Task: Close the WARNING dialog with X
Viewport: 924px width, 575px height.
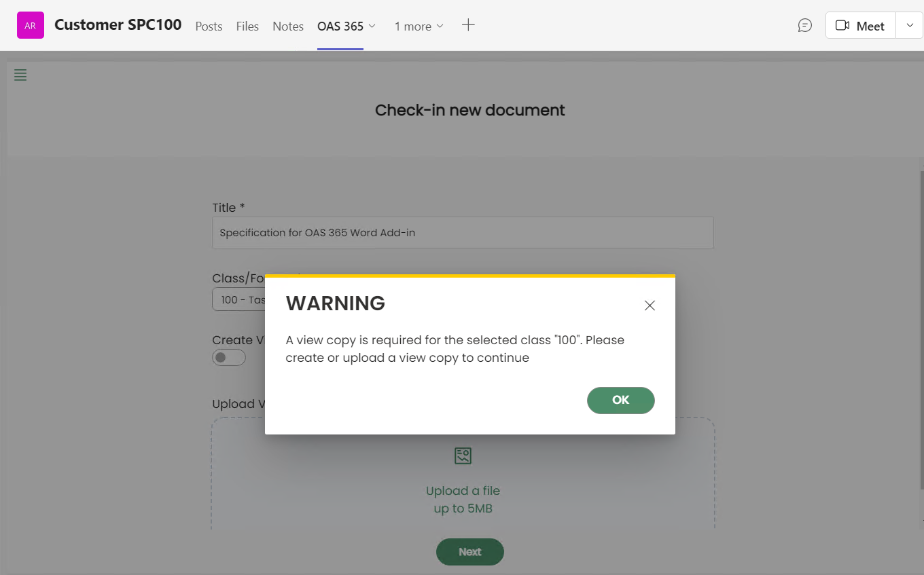Action: coord(650,305)
